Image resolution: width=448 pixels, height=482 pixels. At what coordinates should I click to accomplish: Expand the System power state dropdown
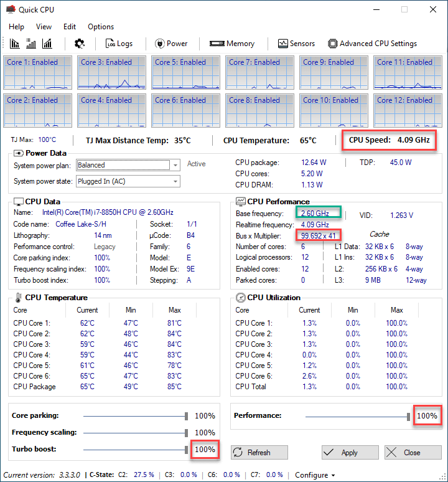coord(175,182)
